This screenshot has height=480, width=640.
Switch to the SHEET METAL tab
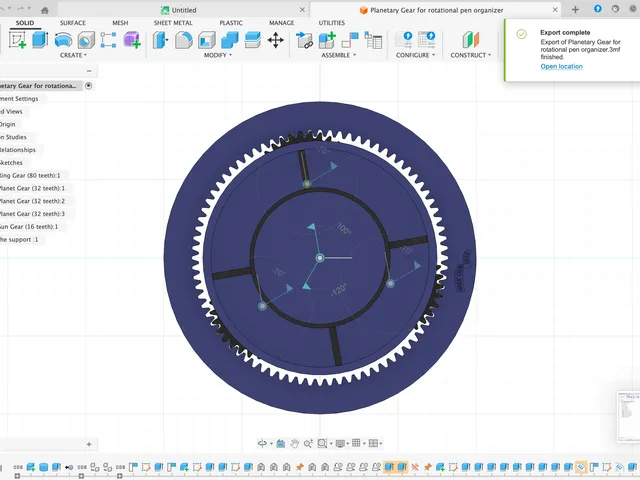click(x=173, y=23)
